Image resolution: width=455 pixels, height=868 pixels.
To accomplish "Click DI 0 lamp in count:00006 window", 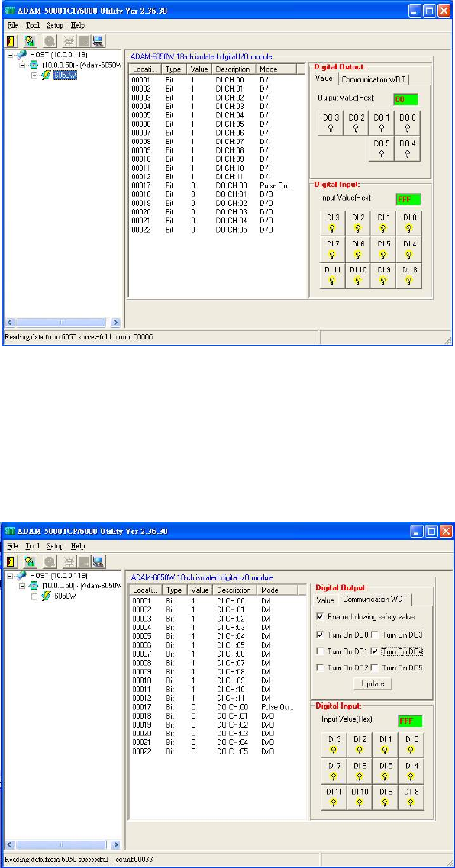I will point(409,223).
